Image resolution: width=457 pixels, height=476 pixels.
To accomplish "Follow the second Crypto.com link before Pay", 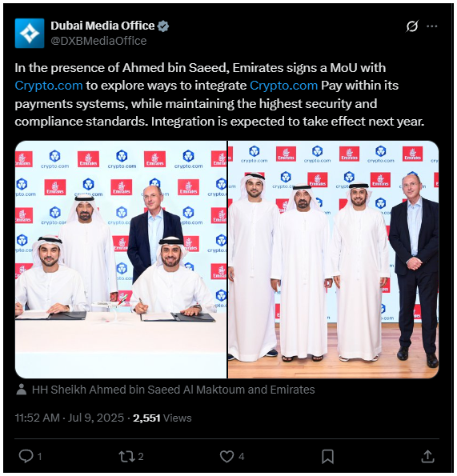I will [x=283, y=86].
